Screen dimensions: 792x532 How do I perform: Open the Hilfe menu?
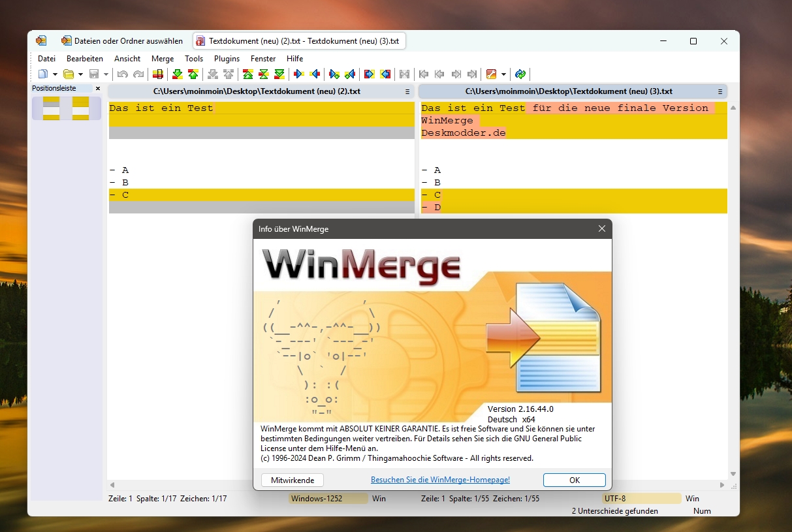[295, 59]
